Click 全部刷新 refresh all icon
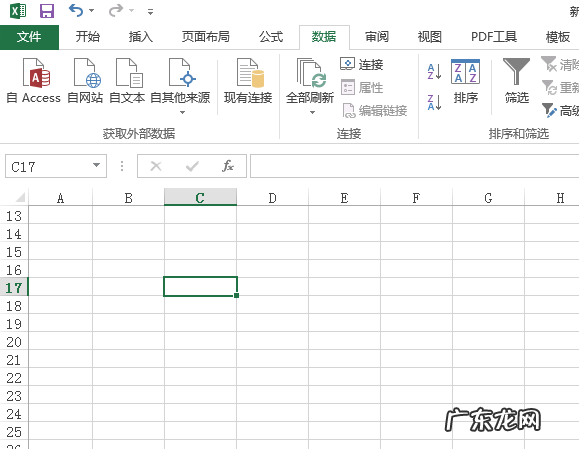 (x=311, y=72)
